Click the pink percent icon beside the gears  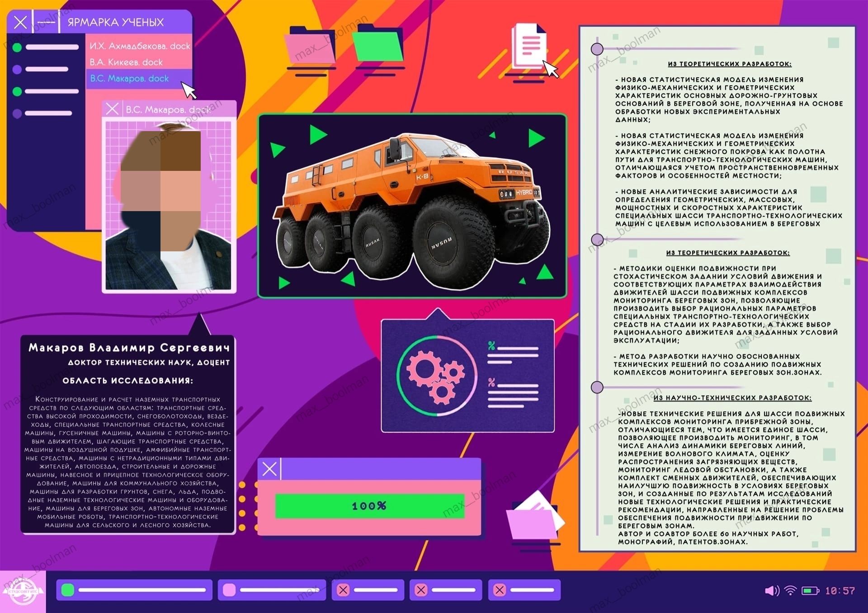(x=492, y=382)
